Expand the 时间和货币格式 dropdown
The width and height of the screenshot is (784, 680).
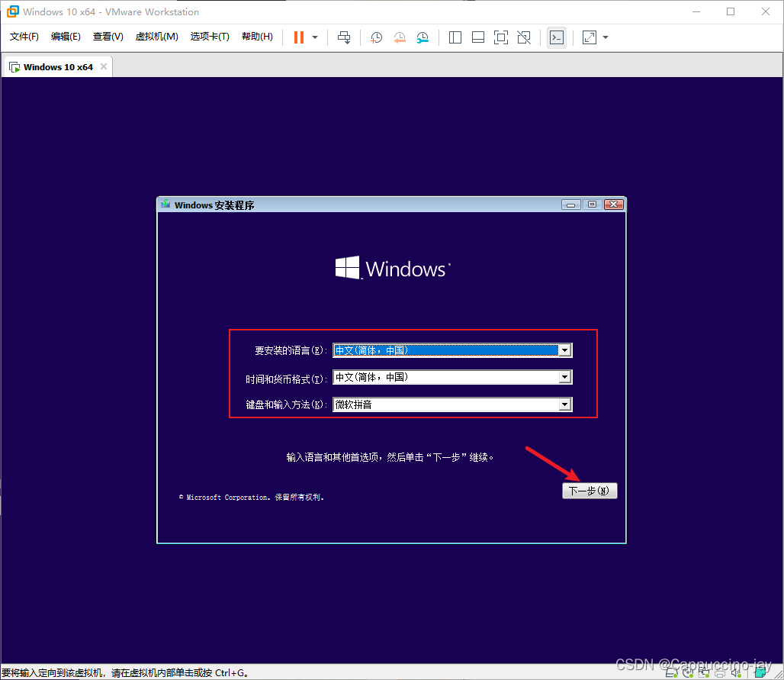(x=565, y=377)
